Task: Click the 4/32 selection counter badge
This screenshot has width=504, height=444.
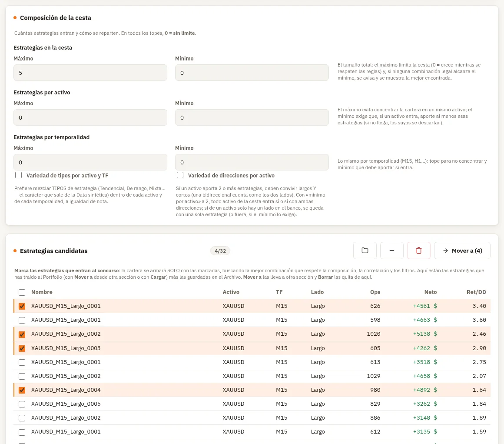Action: point(220,250)
